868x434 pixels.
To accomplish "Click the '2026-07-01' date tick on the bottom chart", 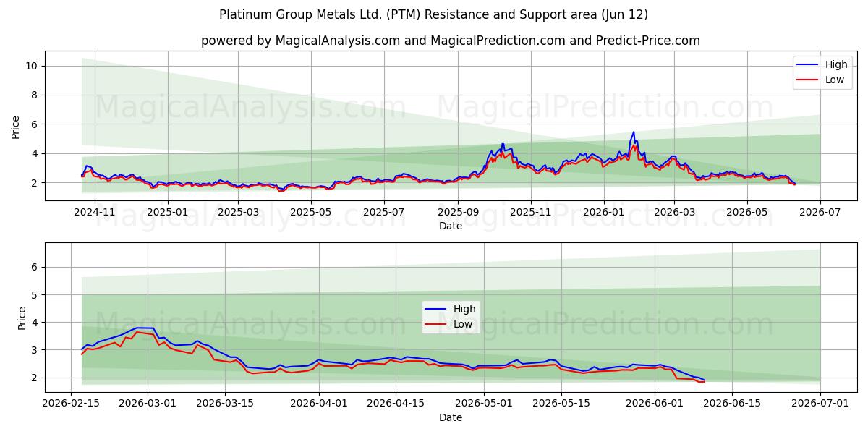I will coord(820,404).
